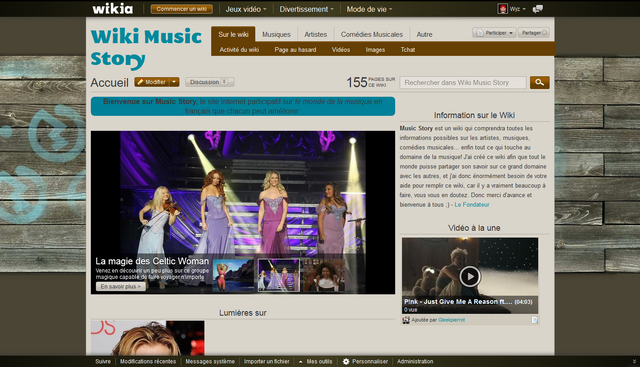This screenshot has height=367, width=640.
Task: Open the Mode de vie dropdown
Action: pos(369,9)
